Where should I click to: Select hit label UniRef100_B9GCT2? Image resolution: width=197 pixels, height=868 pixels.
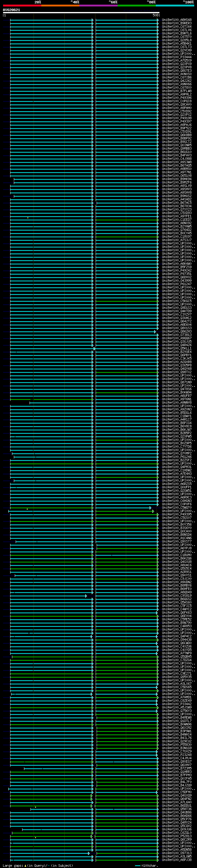[x=177, y=142]
